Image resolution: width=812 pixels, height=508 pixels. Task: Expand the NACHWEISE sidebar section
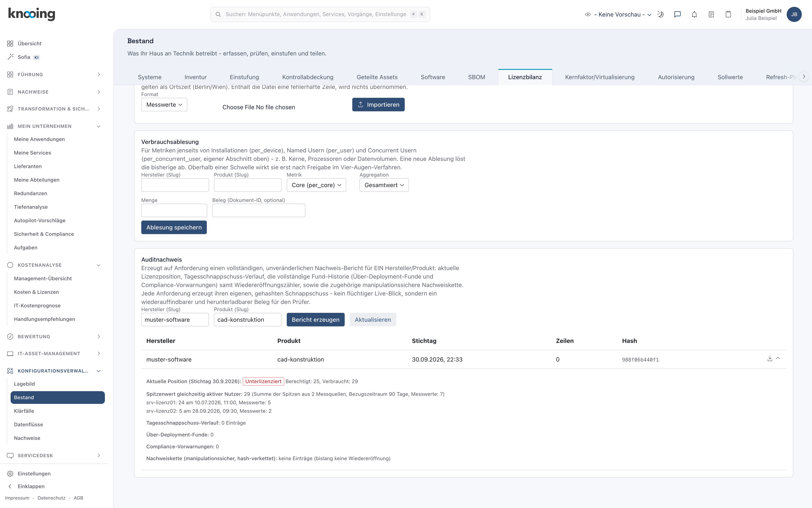54,92
